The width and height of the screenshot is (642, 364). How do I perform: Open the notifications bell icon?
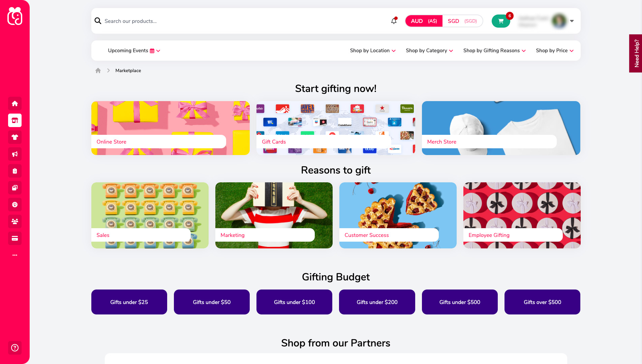[394, 21]
